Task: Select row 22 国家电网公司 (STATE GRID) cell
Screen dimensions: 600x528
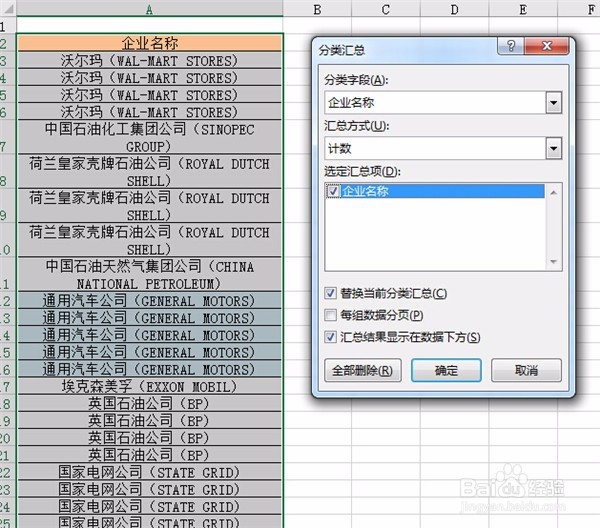Action: (x=150, y=472)
